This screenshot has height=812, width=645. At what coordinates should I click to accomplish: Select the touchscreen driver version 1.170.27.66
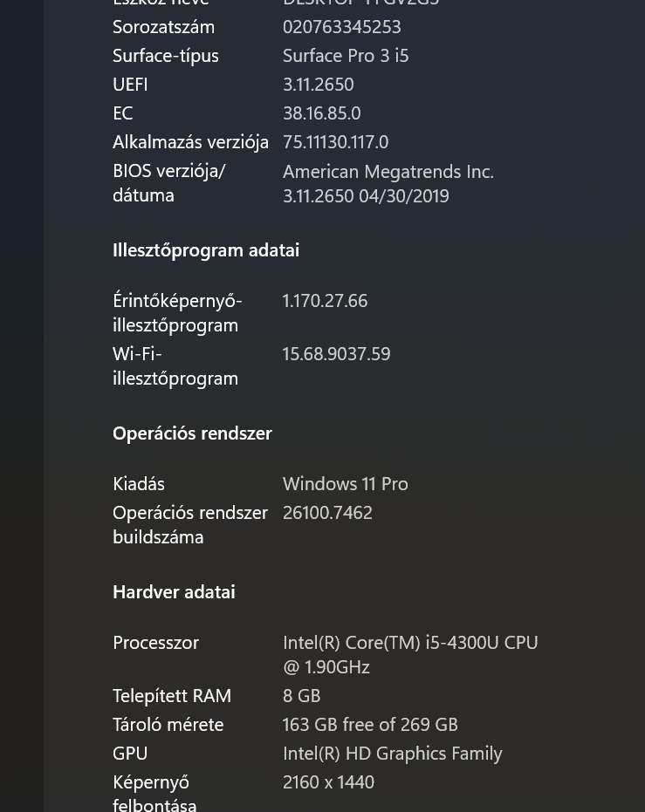click(x=325, y=301)
